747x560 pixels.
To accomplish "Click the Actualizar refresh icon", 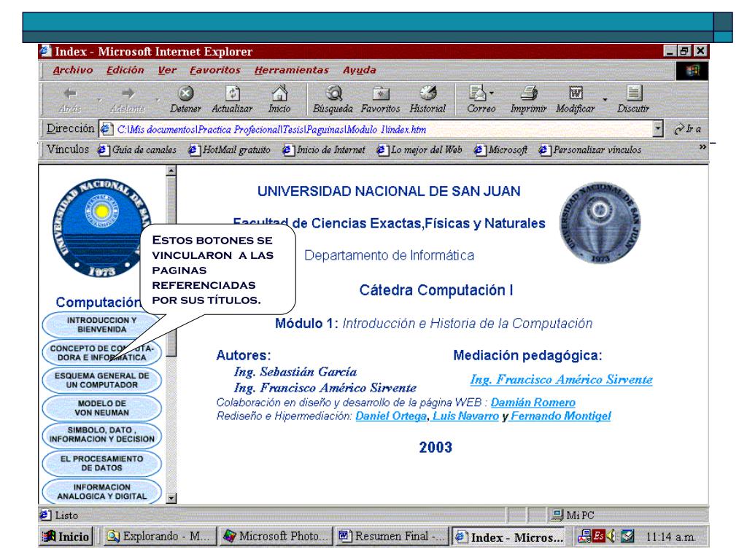I will coord(232,93).
